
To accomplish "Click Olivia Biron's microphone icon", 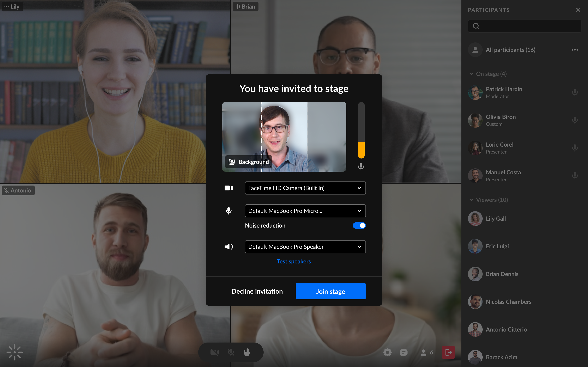I will (575, 120).
